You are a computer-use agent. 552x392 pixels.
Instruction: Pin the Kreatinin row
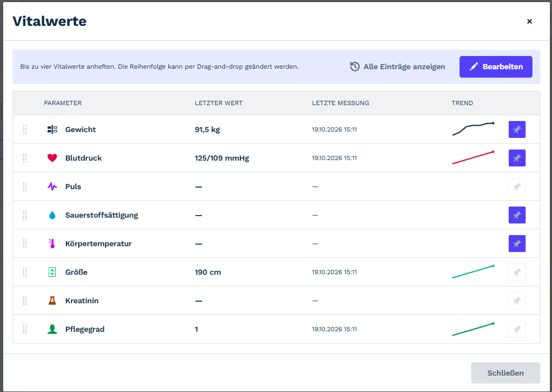517,301
